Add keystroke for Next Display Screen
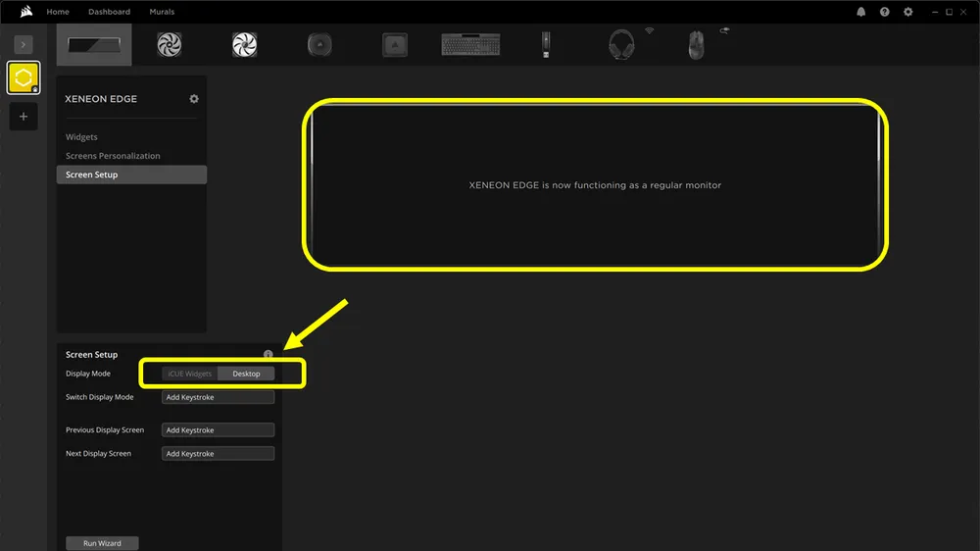This screenshot has height=551, width=980. click(218, 453)
